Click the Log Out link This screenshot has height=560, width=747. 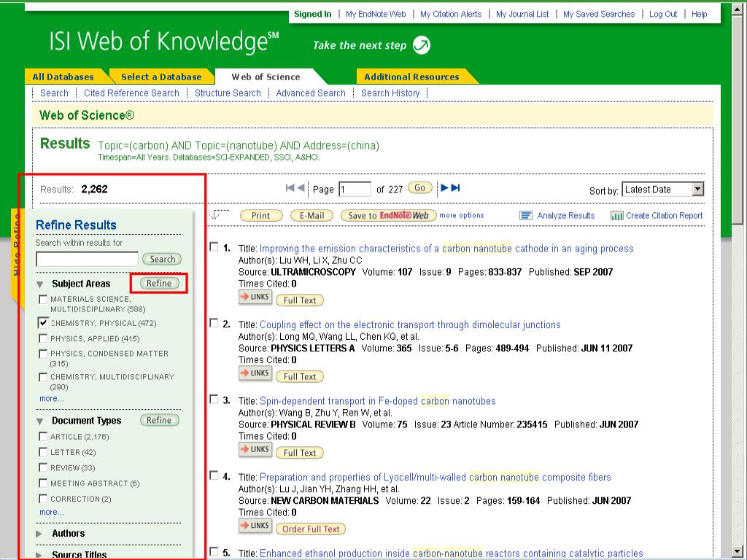[662, 15]
